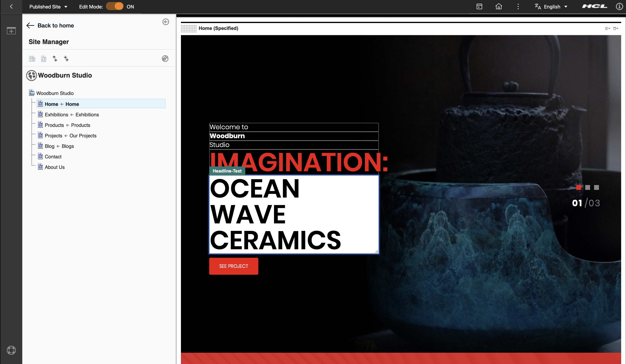Click the red slide indicator dot number one
626x364 pixels.
click(579, 187)
